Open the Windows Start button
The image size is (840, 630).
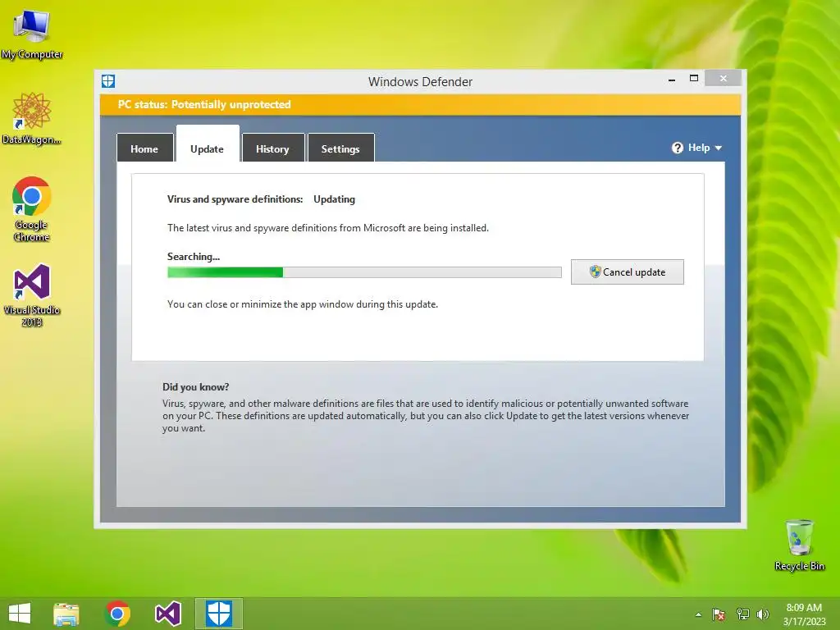(20, 614)
